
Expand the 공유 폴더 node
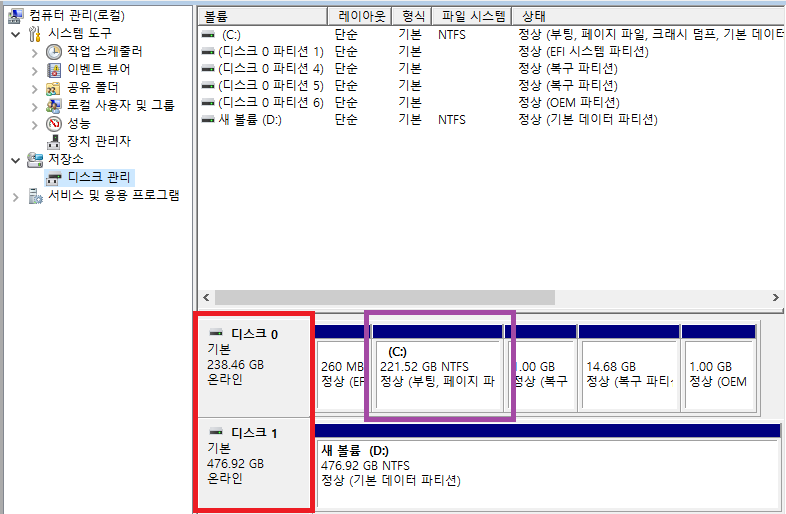(x=35, y=89)
